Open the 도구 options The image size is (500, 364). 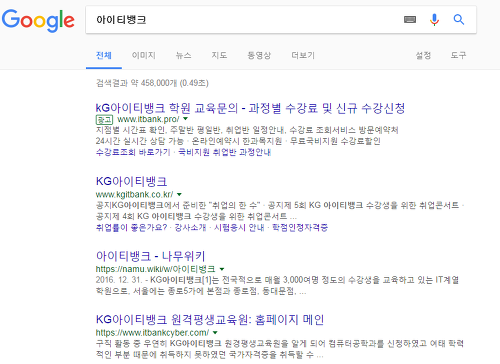458,55
